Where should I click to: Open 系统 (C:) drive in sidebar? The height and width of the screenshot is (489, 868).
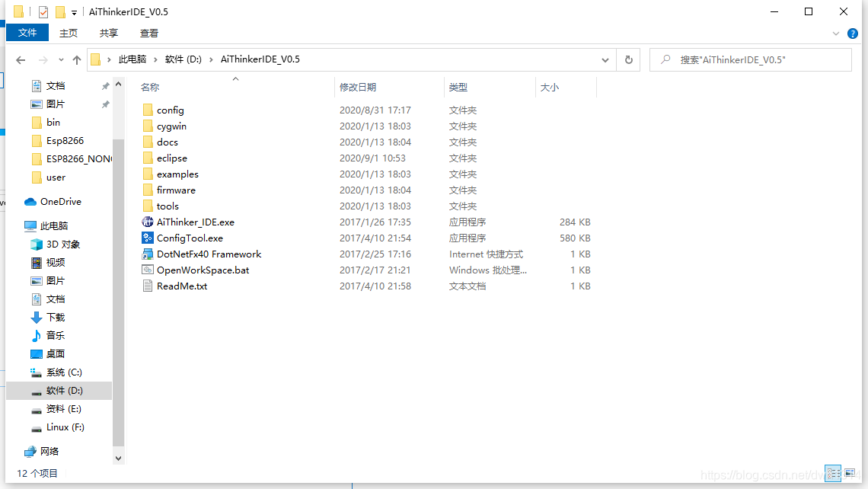coord(56,372)
